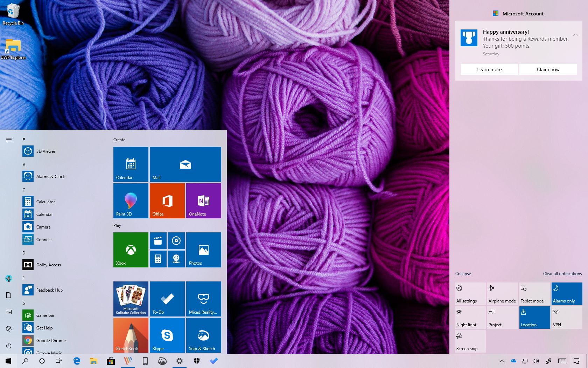Viewport: 588px width, 368px height.
Task: Open Xbox from its green tile
Action: 131,250
